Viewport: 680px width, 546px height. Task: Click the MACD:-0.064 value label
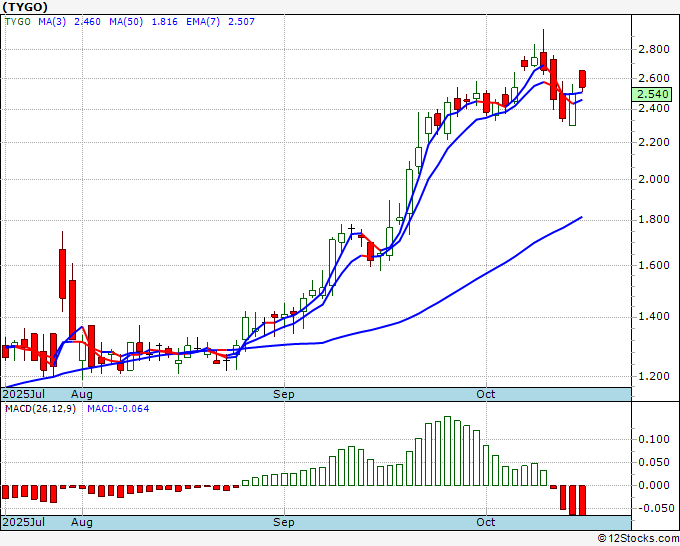point(118,409)
